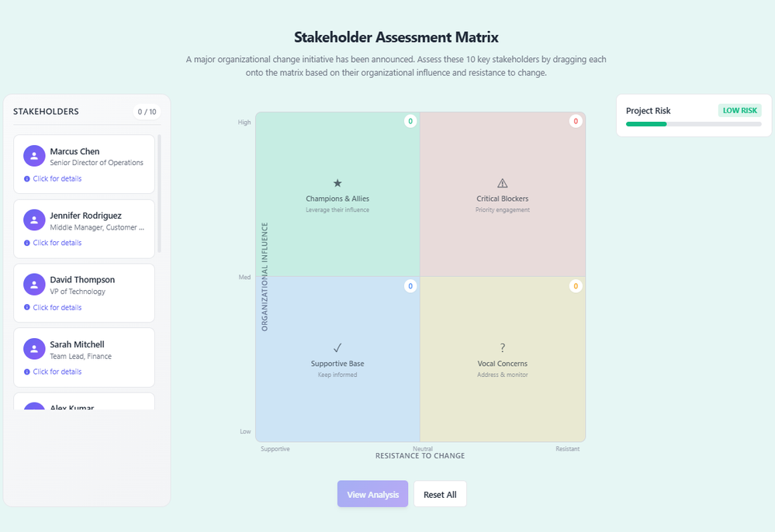
Task: Click the LOW RISK status badge
Action: 739,110
